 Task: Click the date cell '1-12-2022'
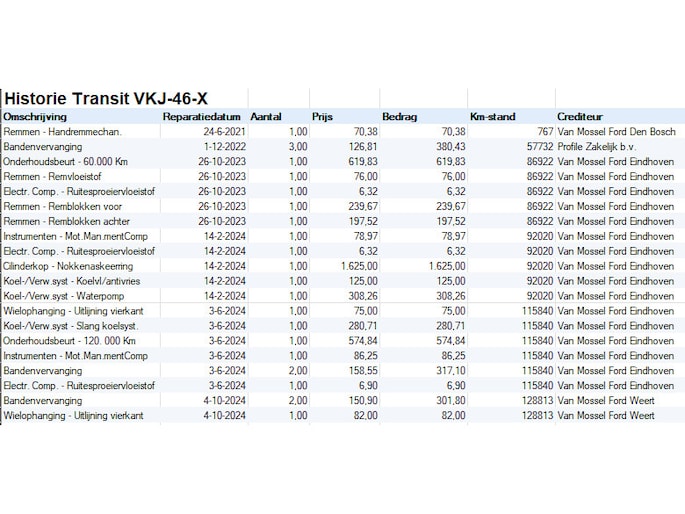225,146
